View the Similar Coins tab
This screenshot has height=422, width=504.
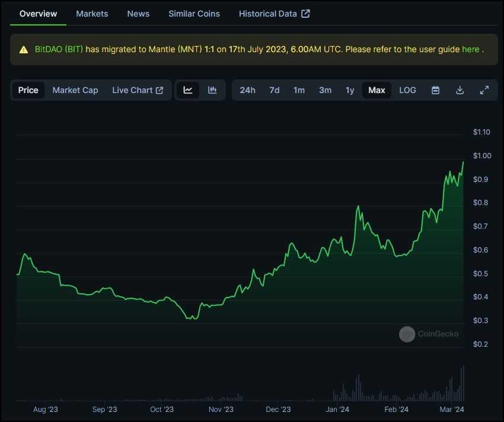(194, 13)
